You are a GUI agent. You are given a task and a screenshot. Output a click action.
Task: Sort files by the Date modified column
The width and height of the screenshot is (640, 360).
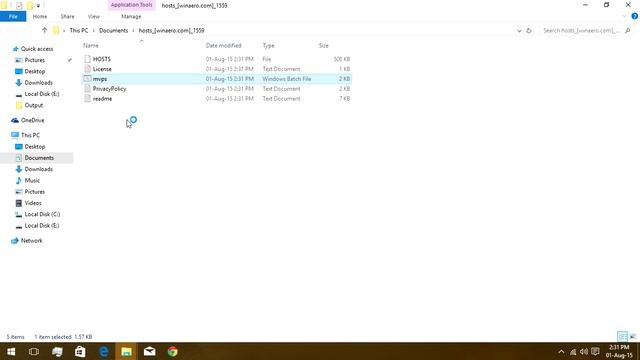[x=224, y=46]
